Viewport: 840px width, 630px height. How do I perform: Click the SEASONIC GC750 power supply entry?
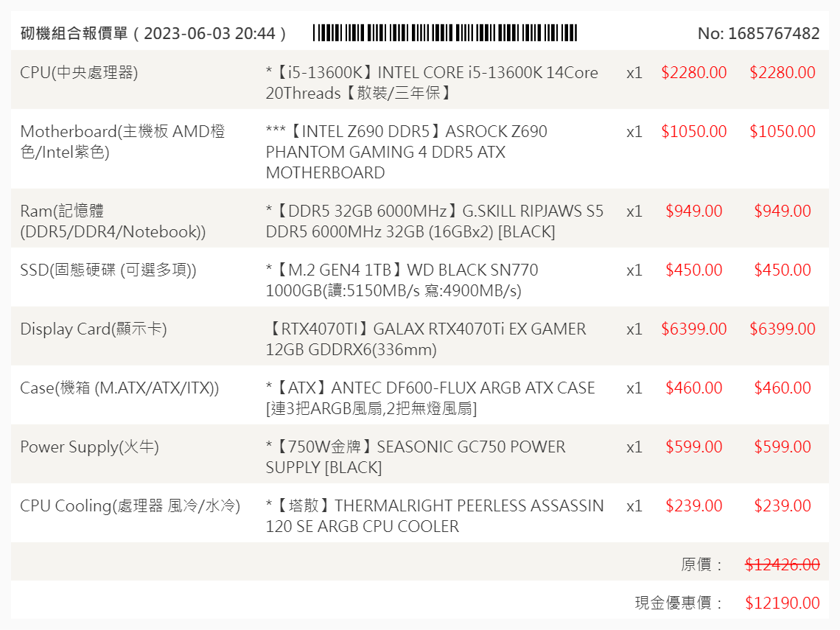click(x=415, y=457)
